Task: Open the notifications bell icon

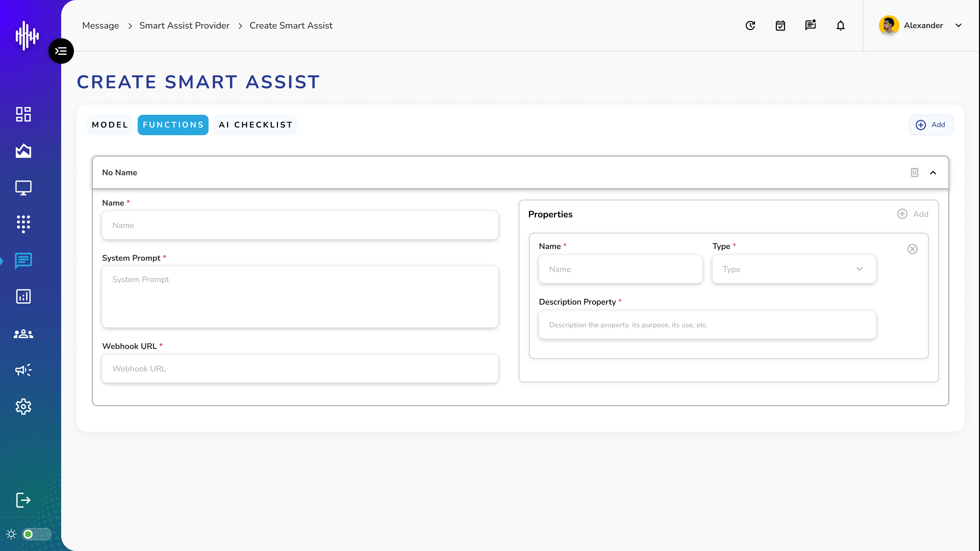Action: [840, 26]
